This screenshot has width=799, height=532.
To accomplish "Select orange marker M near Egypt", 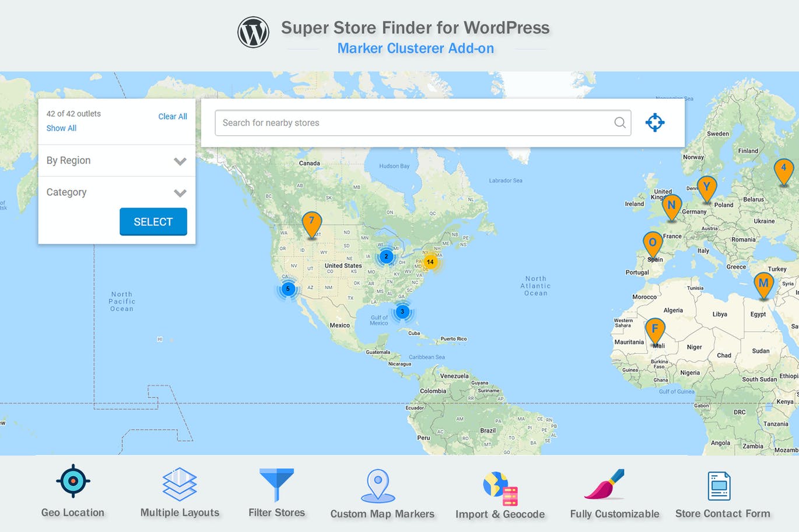I will click(763, 286).
